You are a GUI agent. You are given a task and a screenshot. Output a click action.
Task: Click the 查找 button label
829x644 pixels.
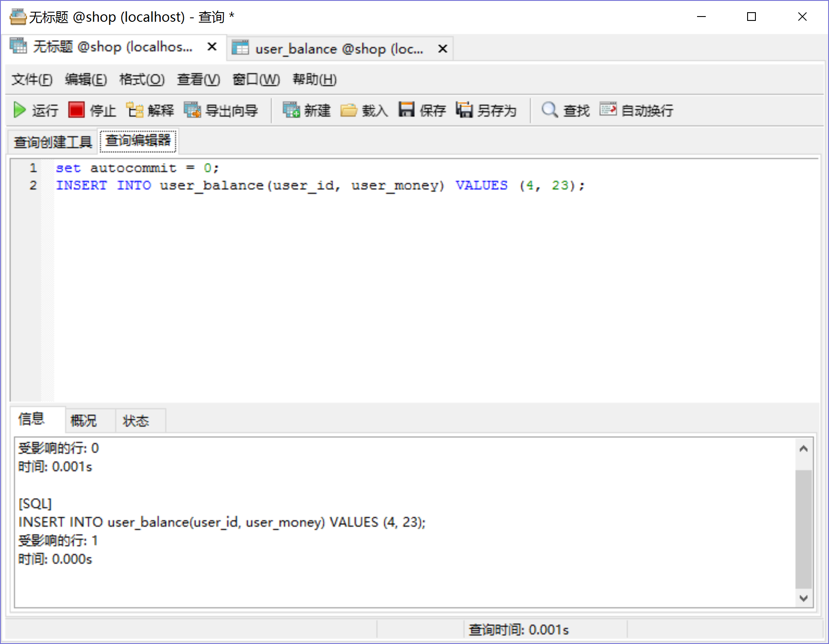576,111
